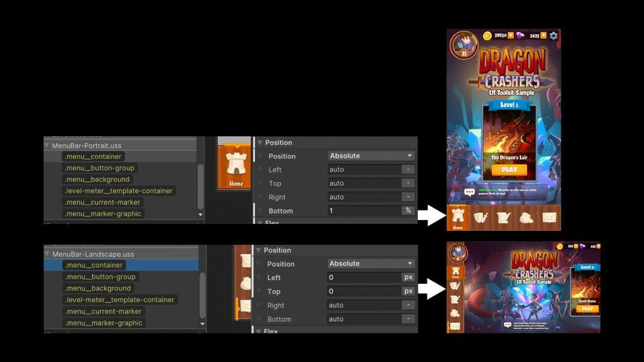The width and height of the screenshot is (644, 362).
Task: Select the Home castle icon in landscape sidebar
Action: pos(455,272)
